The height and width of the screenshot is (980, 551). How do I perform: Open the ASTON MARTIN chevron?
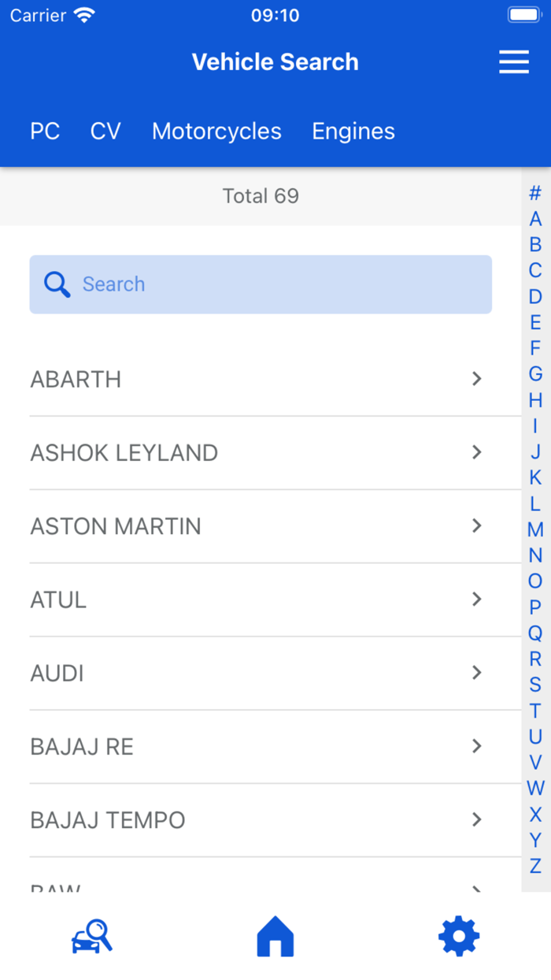(477, 526)
